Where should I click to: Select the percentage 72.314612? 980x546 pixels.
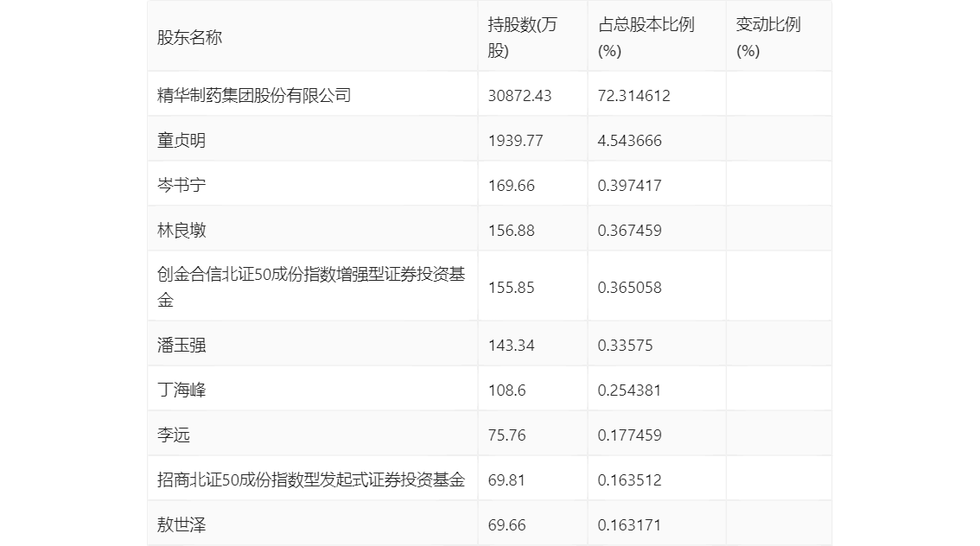(633, 96)
